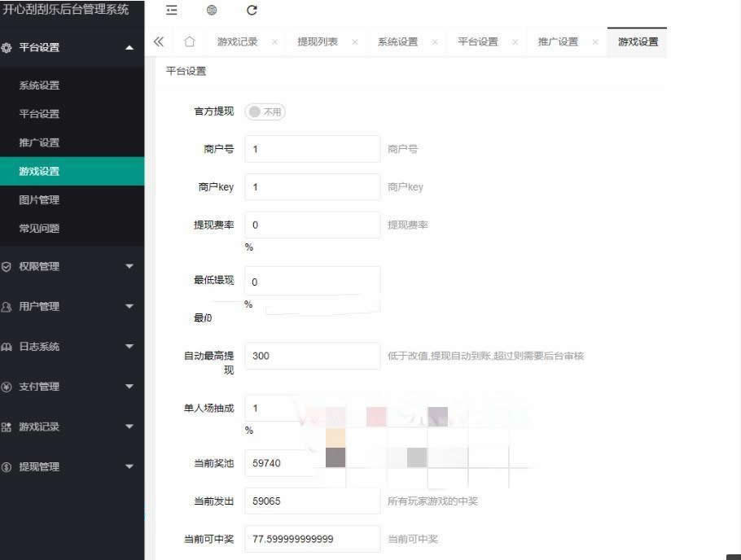Close the 系统设置 tab

tap(435, 42)
